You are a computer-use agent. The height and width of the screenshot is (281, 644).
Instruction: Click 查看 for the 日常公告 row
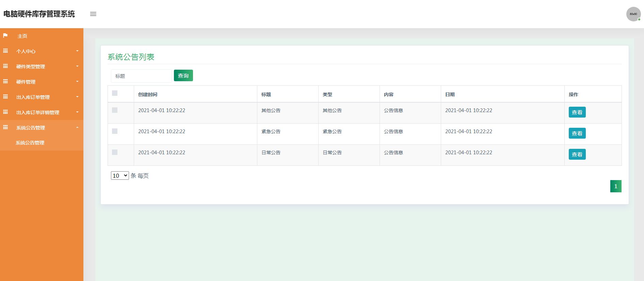tap(577, 154)
